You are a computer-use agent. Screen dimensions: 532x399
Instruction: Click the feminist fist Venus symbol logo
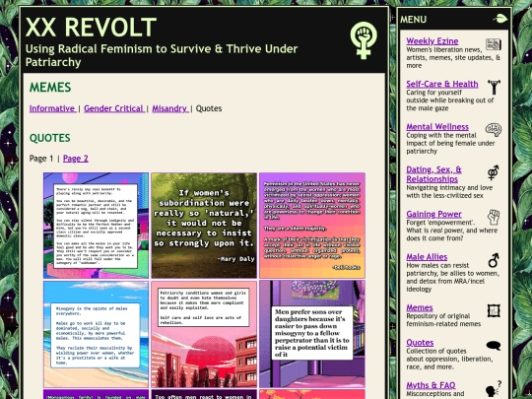click(364, 40)
